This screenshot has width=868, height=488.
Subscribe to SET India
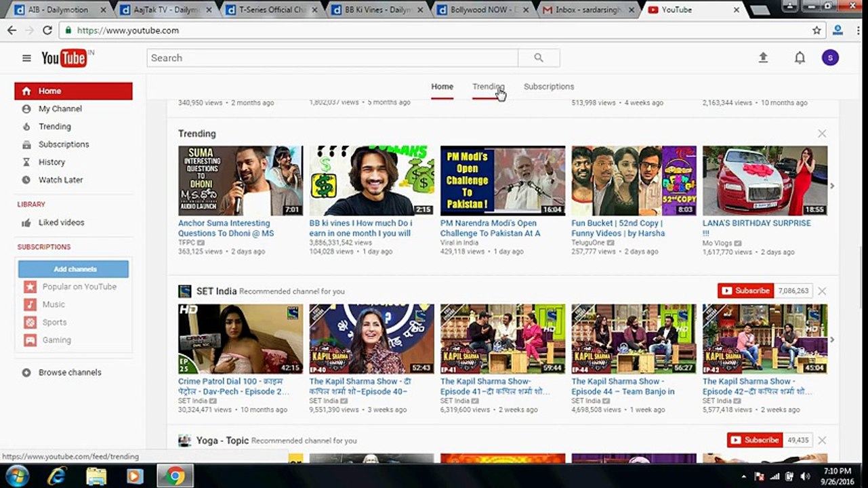click(x=745, y=291)
